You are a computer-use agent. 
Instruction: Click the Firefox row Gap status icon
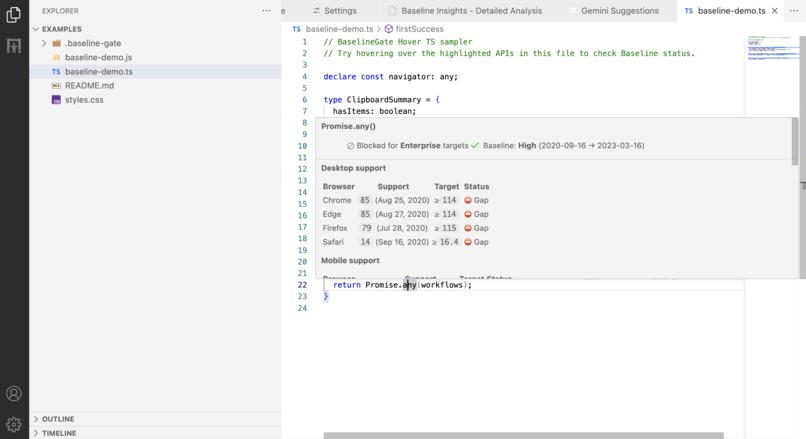468,228
